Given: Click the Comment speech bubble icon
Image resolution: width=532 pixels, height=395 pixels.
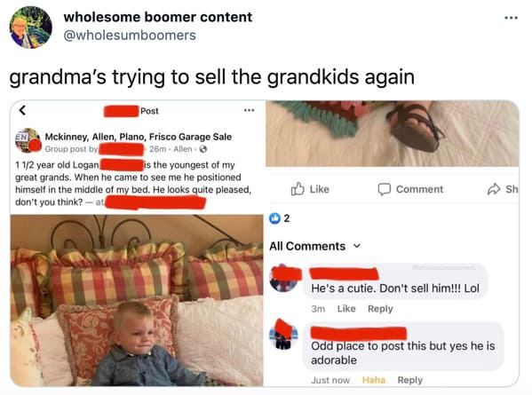Looking at the screenshot, I should (x=385, y=189).
